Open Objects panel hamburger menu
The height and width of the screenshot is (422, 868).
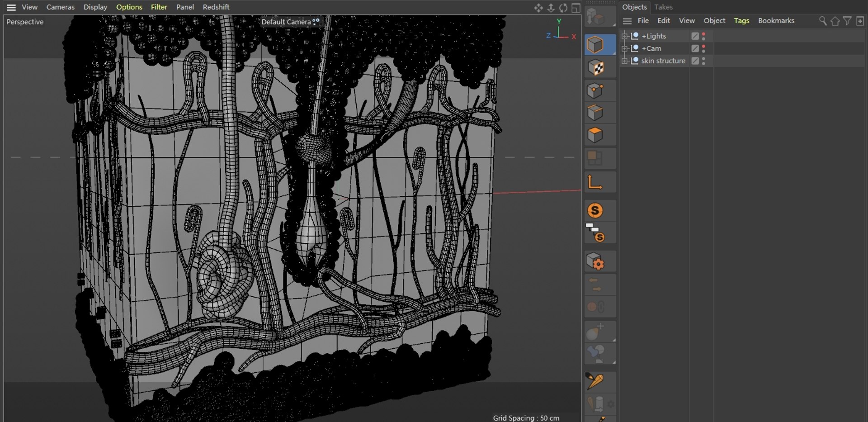tap(627, 21)
